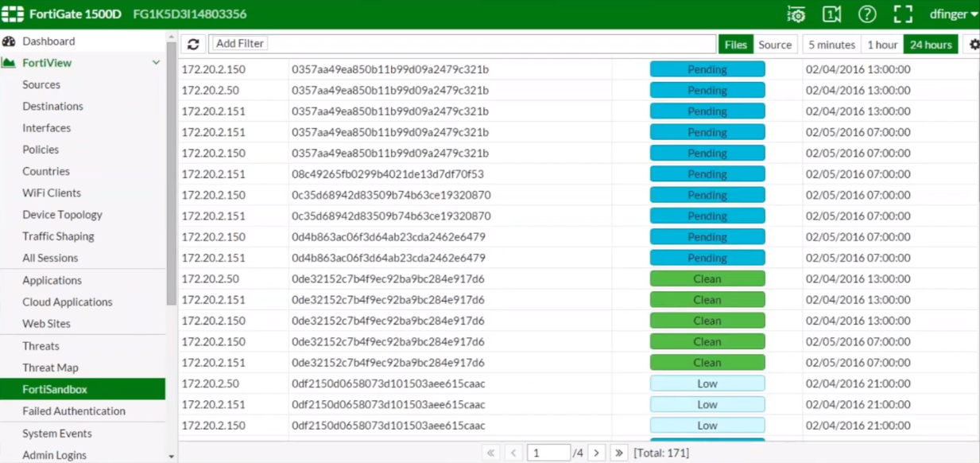Viewport: 980px width, 463px height.
Task: Toggle fullscreen mode icon
Action: (903, 14)
